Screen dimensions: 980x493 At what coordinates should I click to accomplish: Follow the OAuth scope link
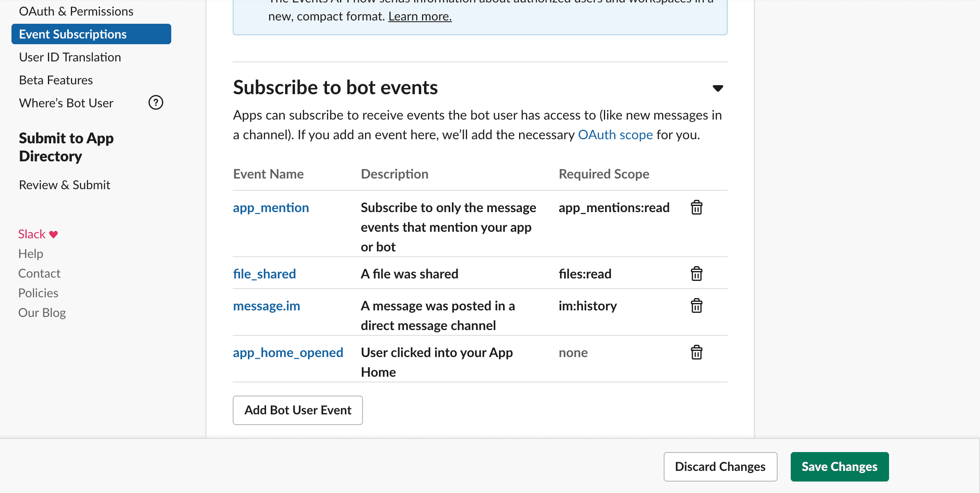pyautogui.click(x=615, y=135)
